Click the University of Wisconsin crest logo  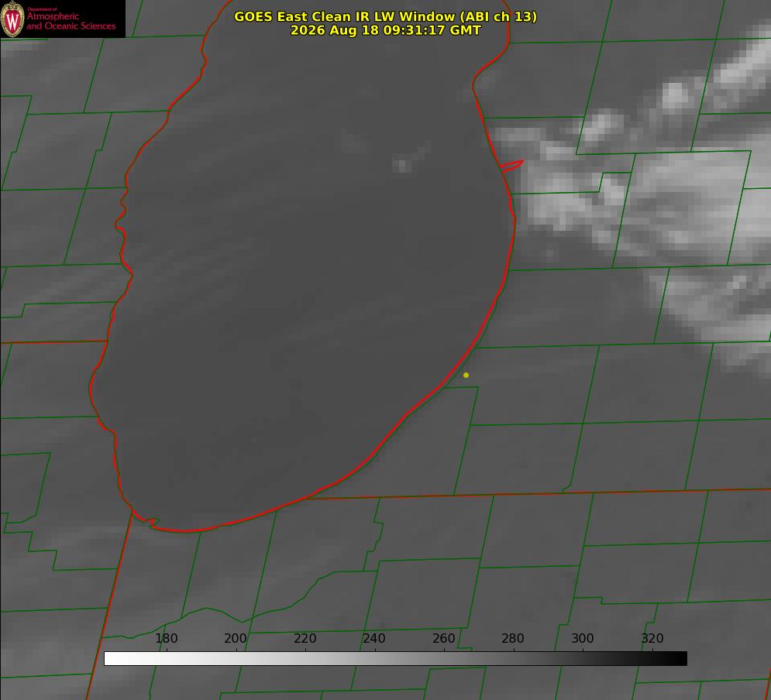click(12, 19)
